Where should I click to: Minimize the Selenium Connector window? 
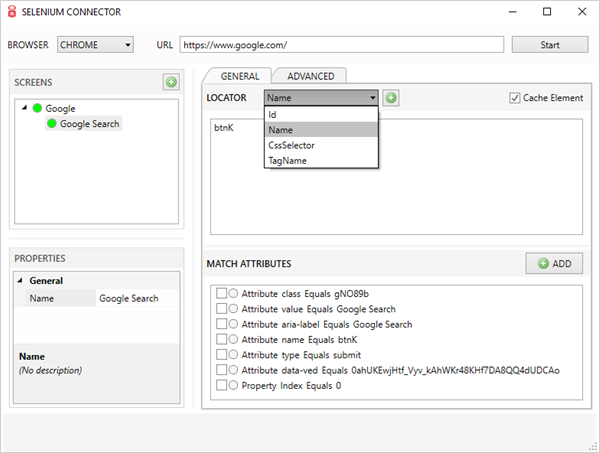pyautogui.click(x=512, y=12)
